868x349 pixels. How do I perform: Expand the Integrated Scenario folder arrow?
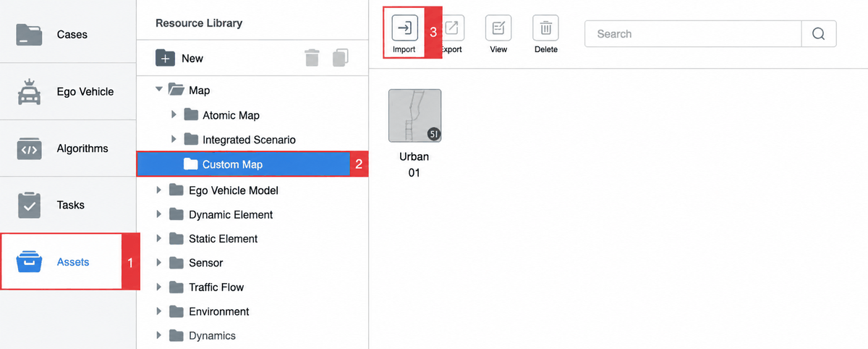coord(174,139)
